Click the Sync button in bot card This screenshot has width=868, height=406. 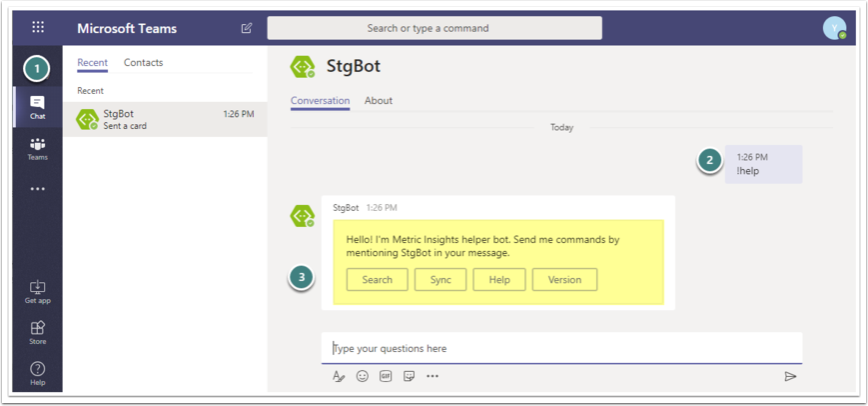point(440,280)
